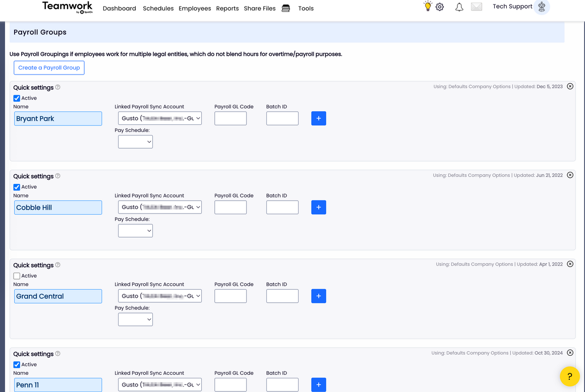Viewport: 585px width, 392px height.
Task: Click the yellow help question button
Action: pyautogui.click(x=570, y=376)
